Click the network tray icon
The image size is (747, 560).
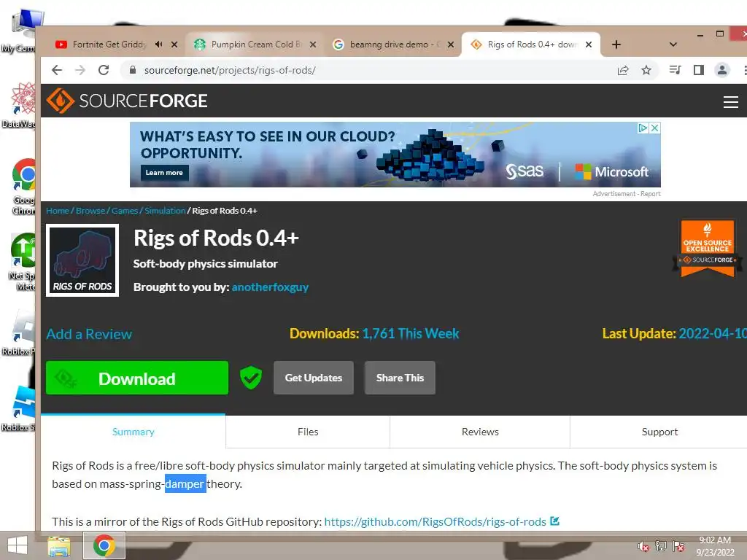661,546
